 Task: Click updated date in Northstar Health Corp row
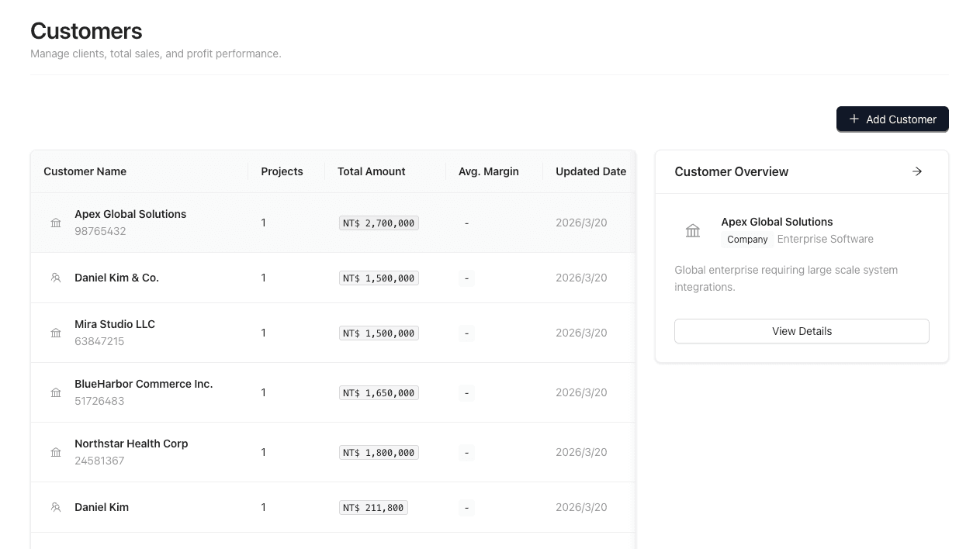[x=581, y=452]
